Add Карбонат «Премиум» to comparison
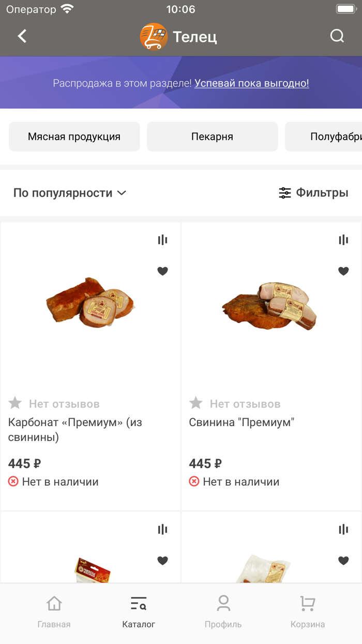This screenshot has height=644, width=362. coord(162,240)
